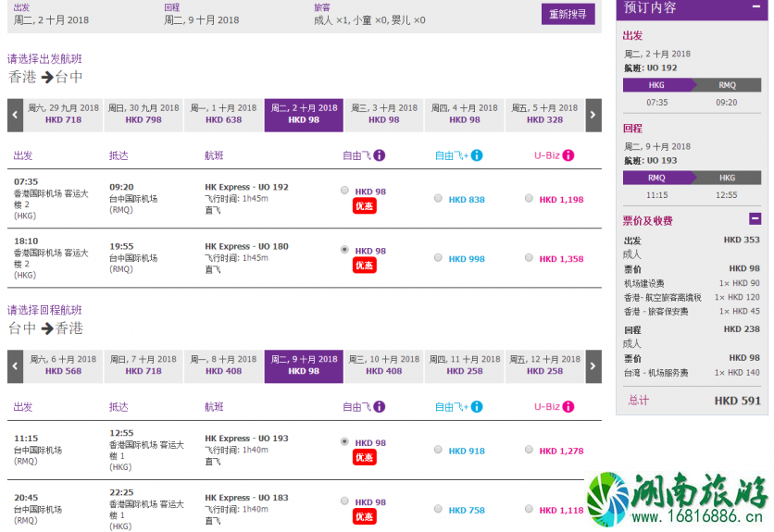
Task: Click the 18:10 departure time of UO 180
Action: coord(26,241)
